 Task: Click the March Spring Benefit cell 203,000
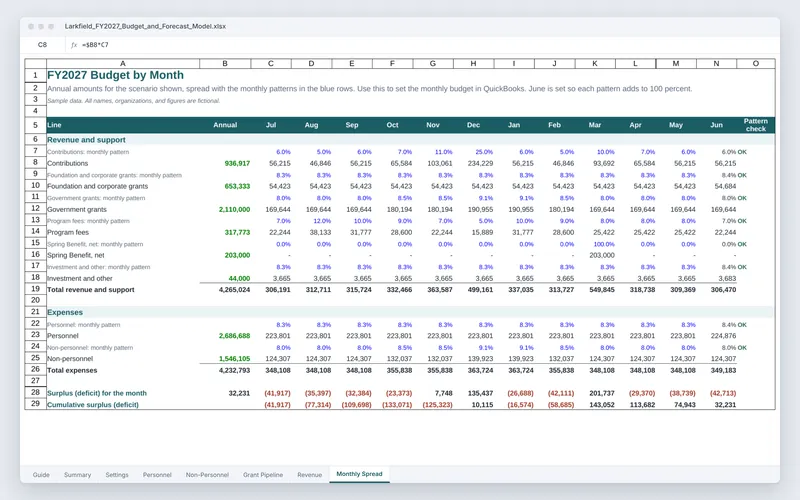[602, 255]
